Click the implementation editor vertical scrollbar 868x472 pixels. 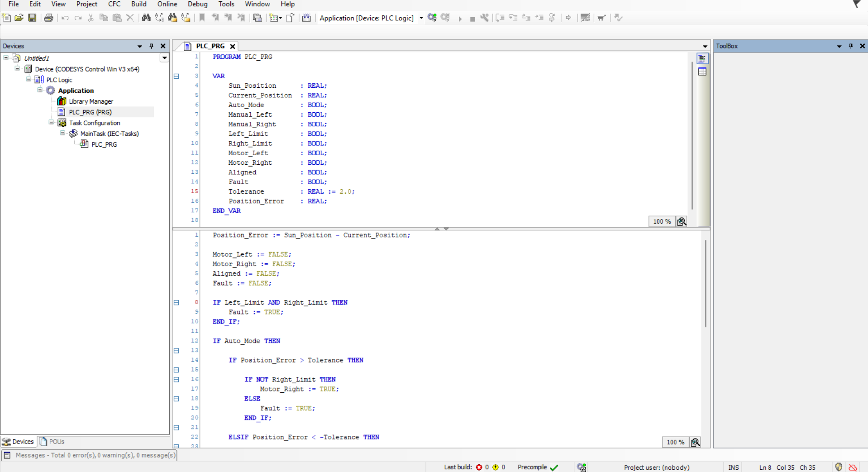tap(706, 283)
